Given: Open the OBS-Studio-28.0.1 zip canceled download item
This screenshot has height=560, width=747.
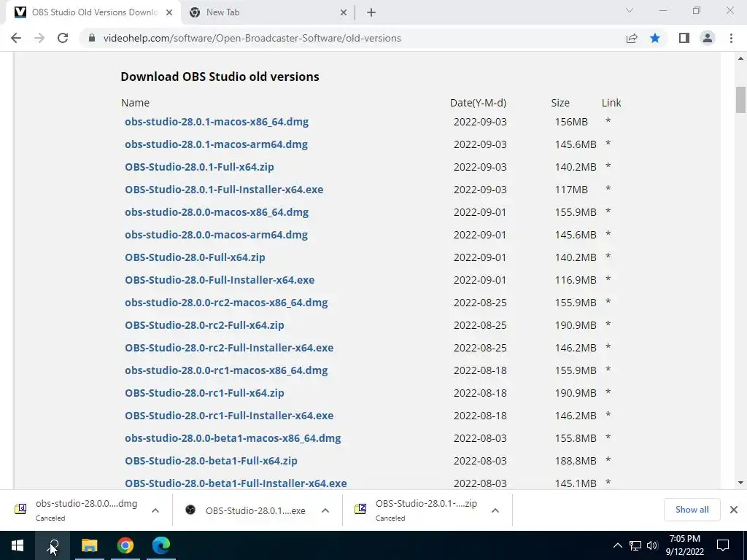Looking at the screenshot, I should pyautogui.click(x=417, y=510).
